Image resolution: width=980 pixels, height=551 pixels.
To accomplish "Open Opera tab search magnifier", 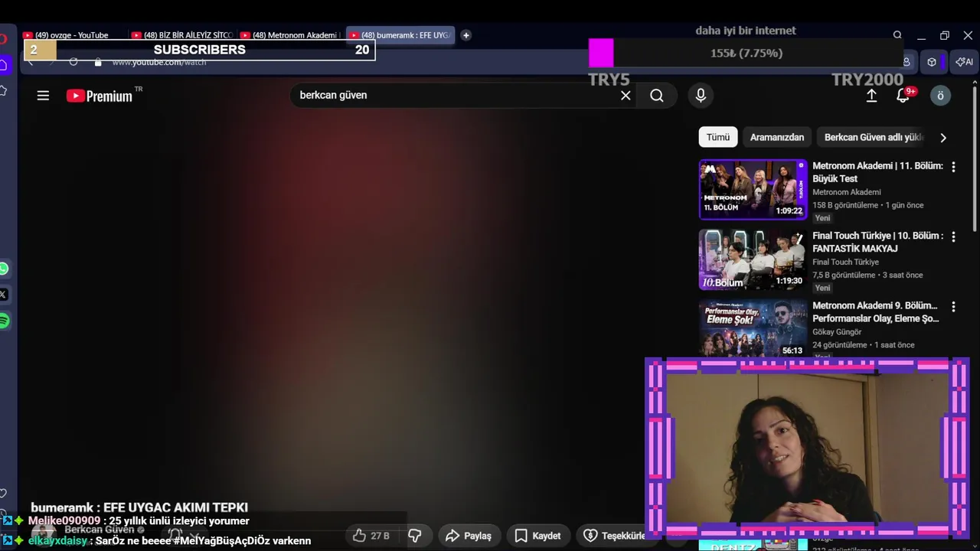I will coord(897,35).
